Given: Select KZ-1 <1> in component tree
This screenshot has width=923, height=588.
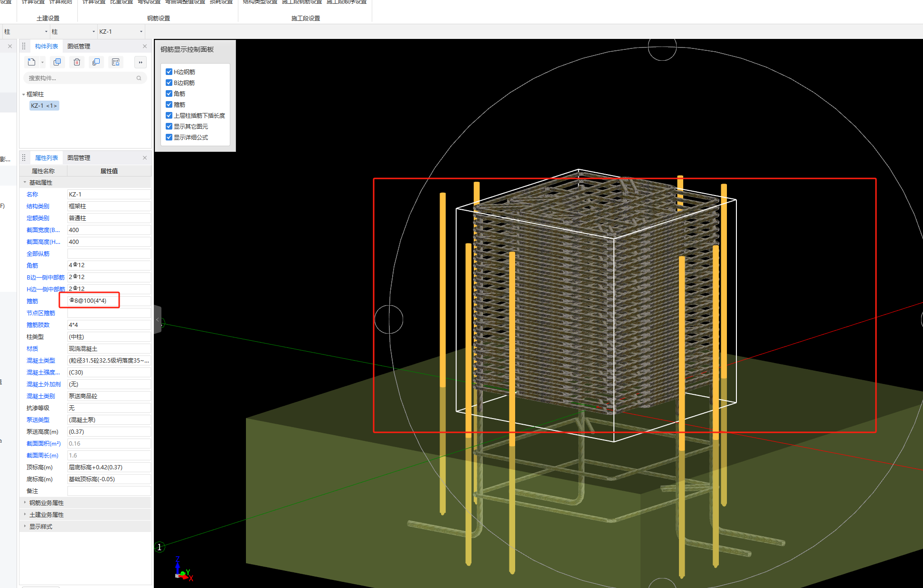Looking at the screenshot, I should (44, 106).
